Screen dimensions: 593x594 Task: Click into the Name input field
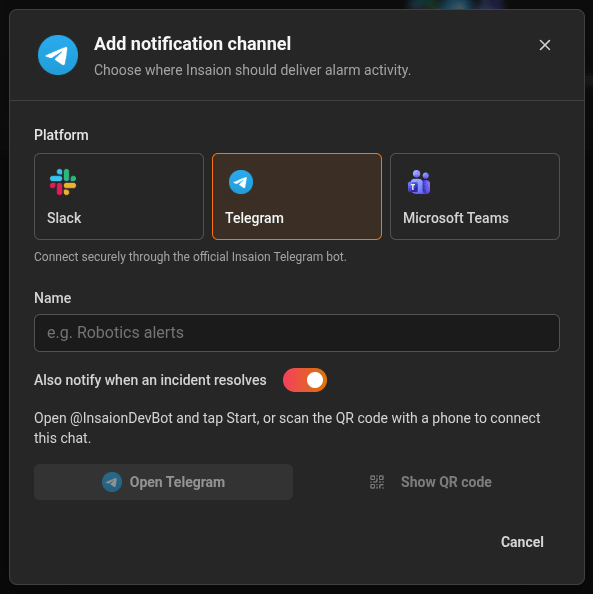click(297, 333)
